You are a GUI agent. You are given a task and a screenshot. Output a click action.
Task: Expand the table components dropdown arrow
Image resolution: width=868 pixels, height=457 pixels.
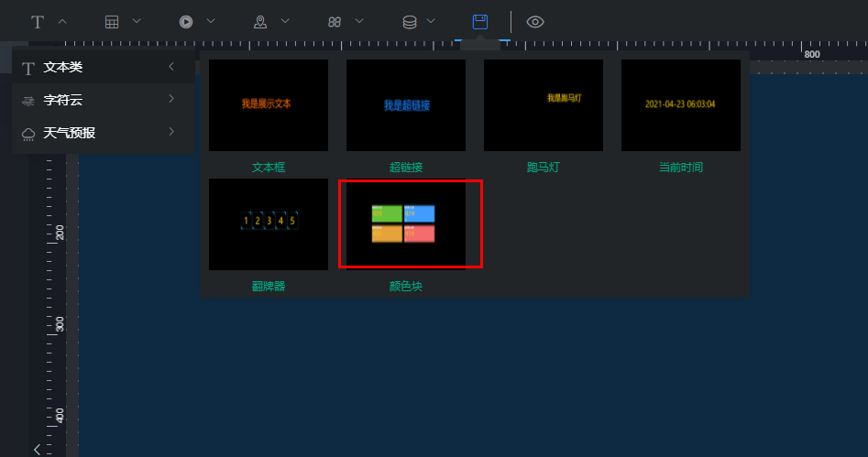tap(137, 21)
